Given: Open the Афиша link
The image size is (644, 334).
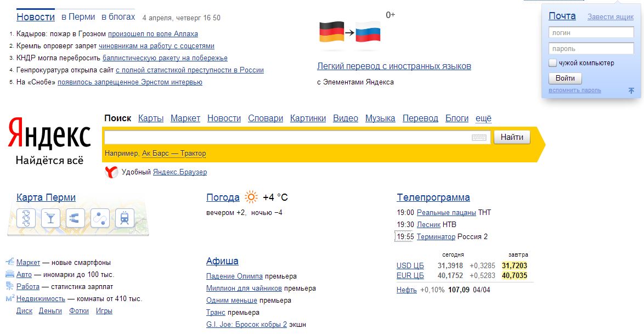Looking at the screenshot, I should pos(222,261).
